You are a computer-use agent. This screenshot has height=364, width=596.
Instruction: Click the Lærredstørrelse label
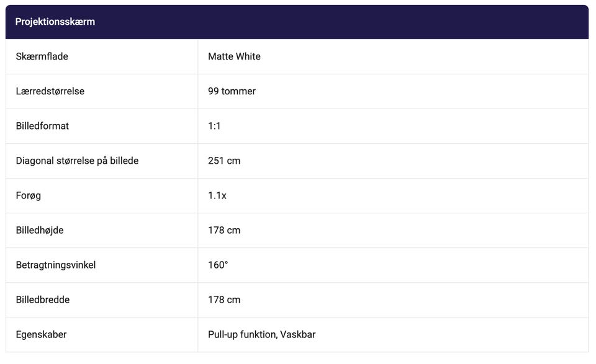click(x=50, y=91)
